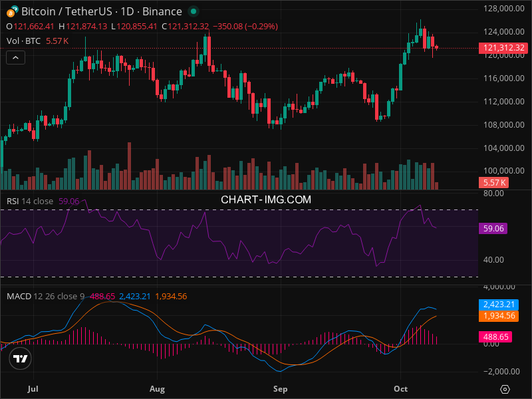
Task: Click the pink histogram value label 488.65
Action: 497,337
